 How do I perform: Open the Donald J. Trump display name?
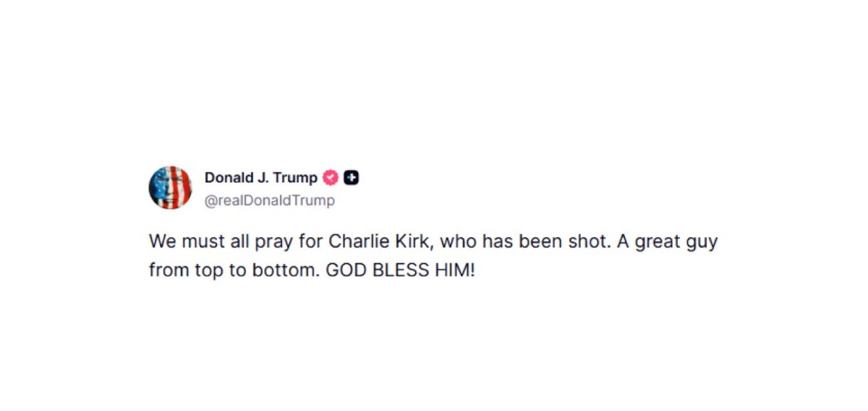click(x=260, y=178)
